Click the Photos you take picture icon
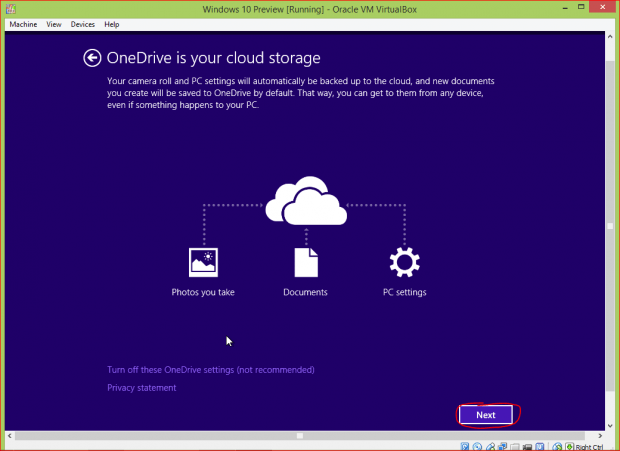 click(x=203, y=262)
